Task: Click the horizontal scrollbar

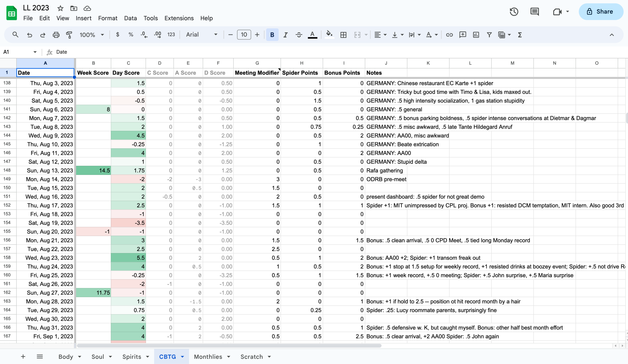Action: click(229, 346)
